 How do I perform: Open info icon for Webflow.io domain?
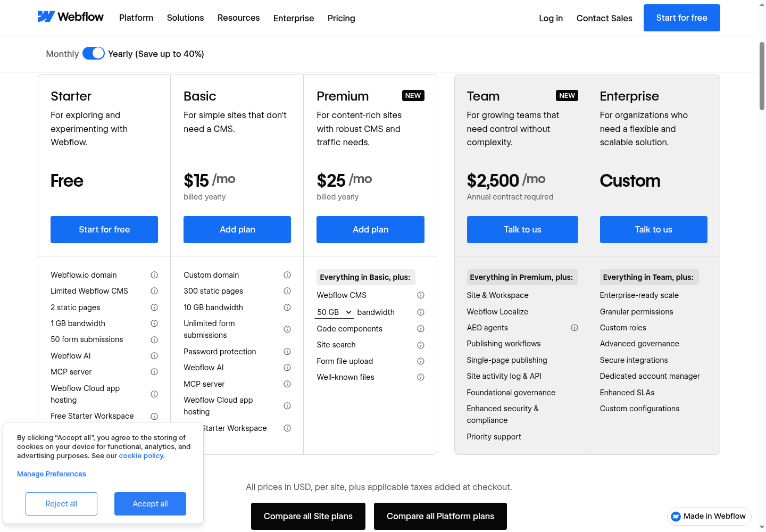154,275
